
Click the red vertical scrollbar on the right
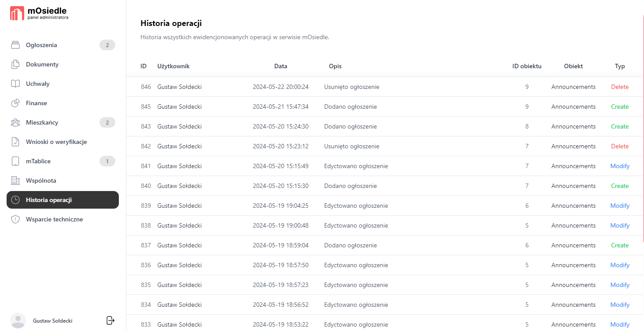tap(643, 128)
